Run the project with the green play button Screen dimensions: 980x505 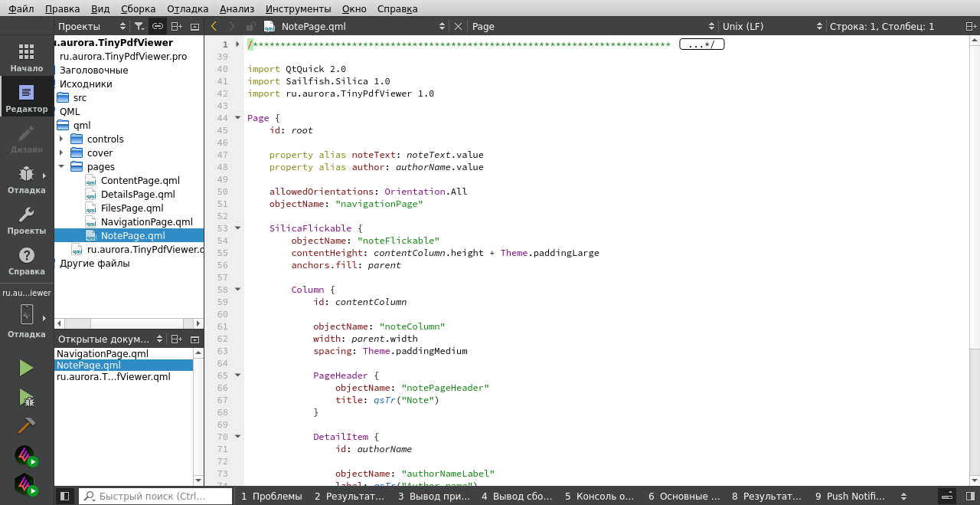point(27,368)
